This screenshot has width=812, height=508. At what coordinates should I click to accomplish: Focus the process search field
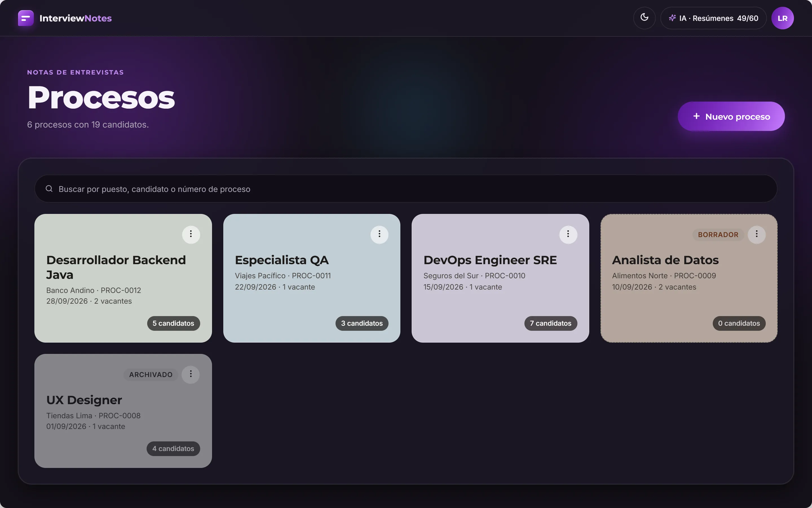tap(406, 189)
